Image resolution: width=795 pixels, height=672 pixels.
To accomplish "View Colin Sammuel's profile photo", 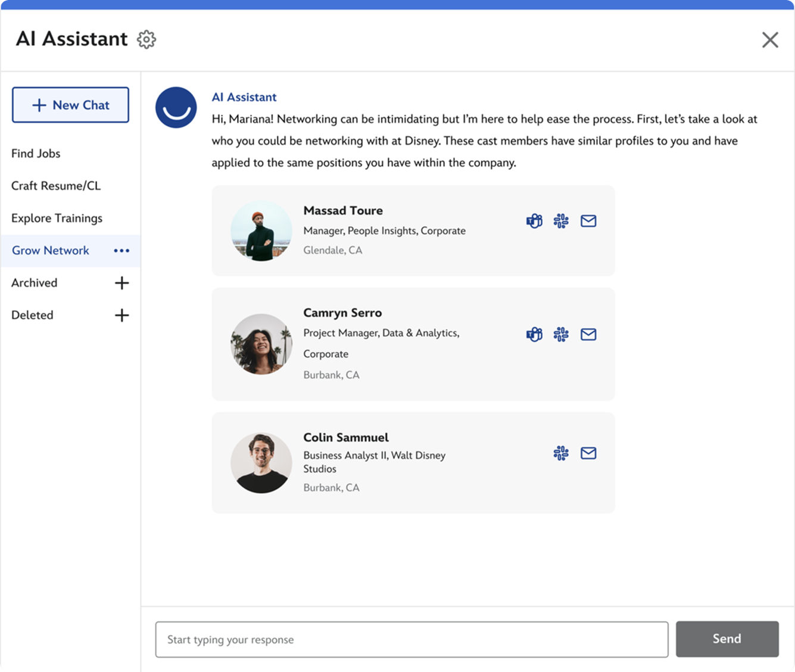I will click(261, 463).
